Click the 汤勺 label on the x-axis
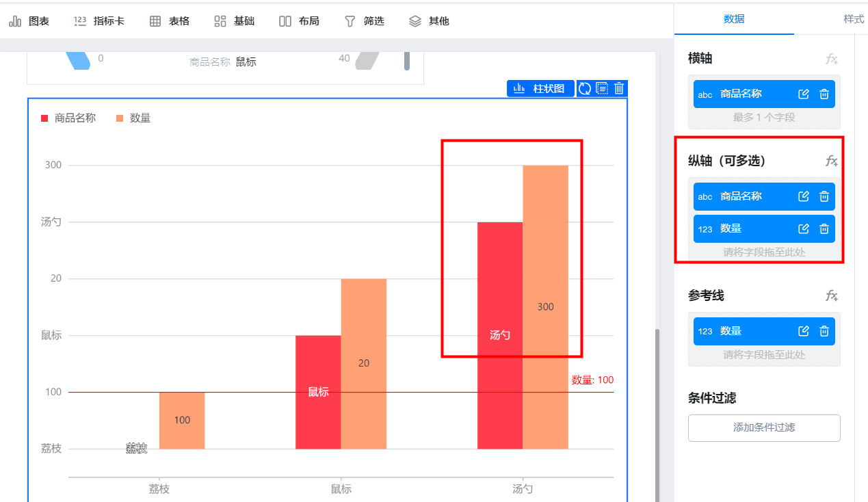Screen dimensions: 868x502 [523, 489]
